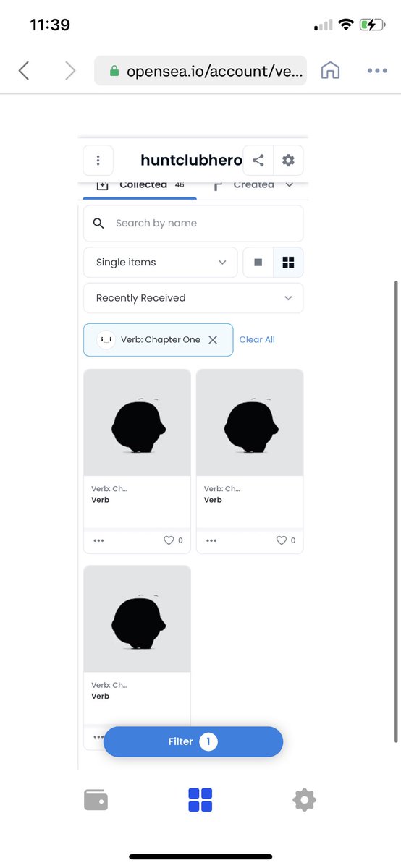Screen dimensions: 401x868
Task: Open the second Verb NFT thumbnail in top row
Action: click(250, 422)
